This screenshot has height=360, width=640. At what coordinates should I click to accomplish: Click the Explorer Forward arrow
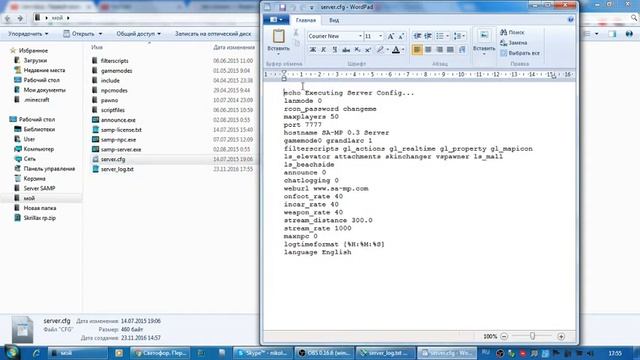tap(20, 18)
